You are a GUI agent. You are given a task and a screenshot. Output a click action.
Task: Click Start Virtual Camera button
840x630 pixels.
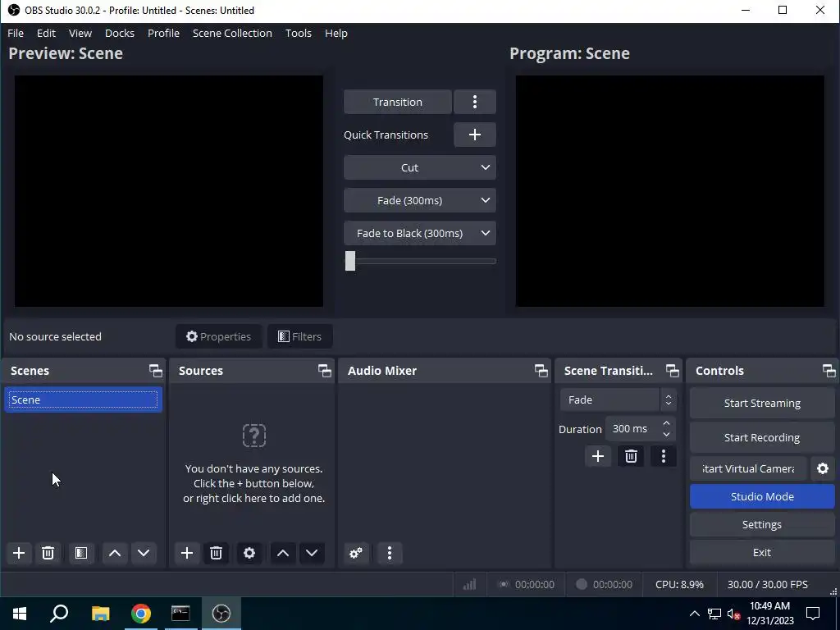(748, 468)
